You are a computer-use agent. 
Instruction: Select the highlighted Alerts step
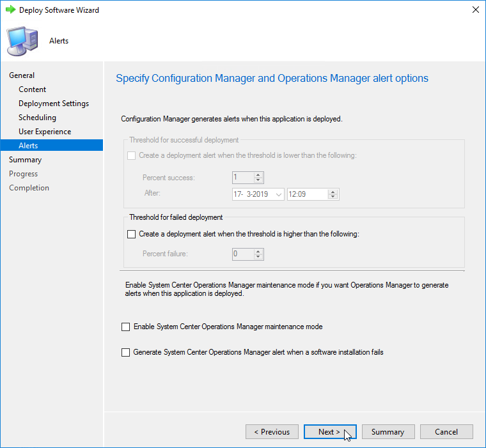[28, 146]
